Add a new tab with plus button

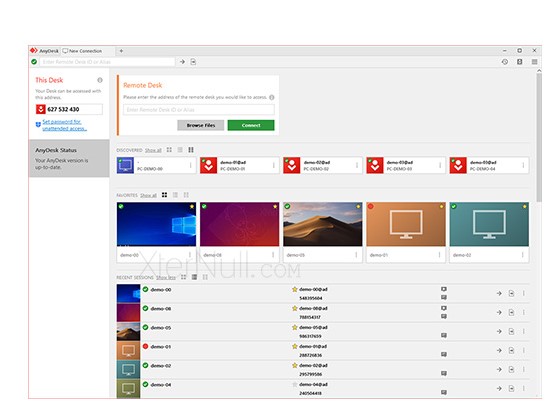pos(121,51)
